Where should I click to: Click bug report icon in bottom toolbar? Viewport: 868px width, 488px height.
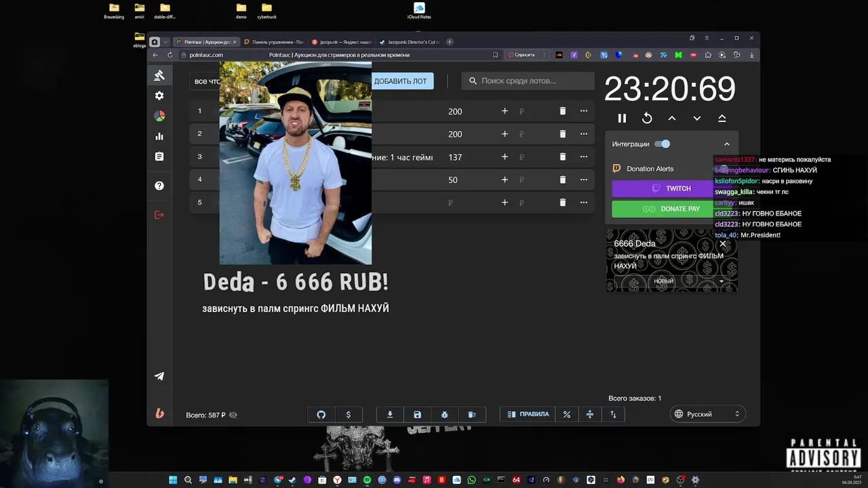click(x=444, y=414)
